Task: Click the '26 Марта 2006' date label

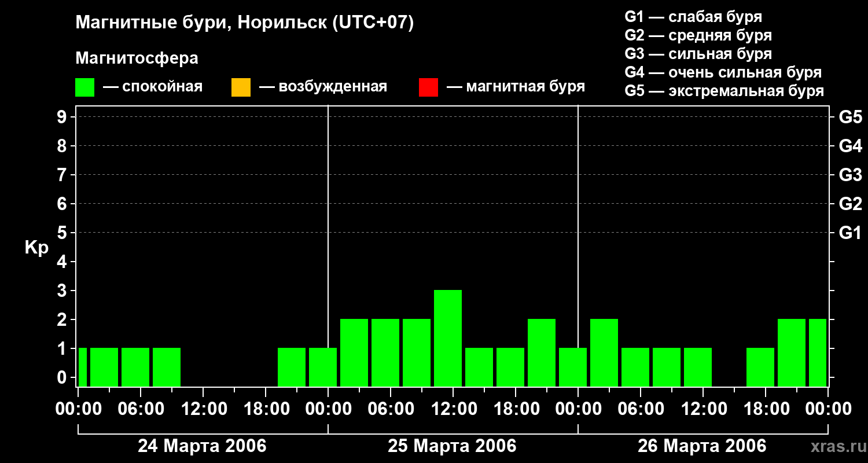Action: coord(702,446)
